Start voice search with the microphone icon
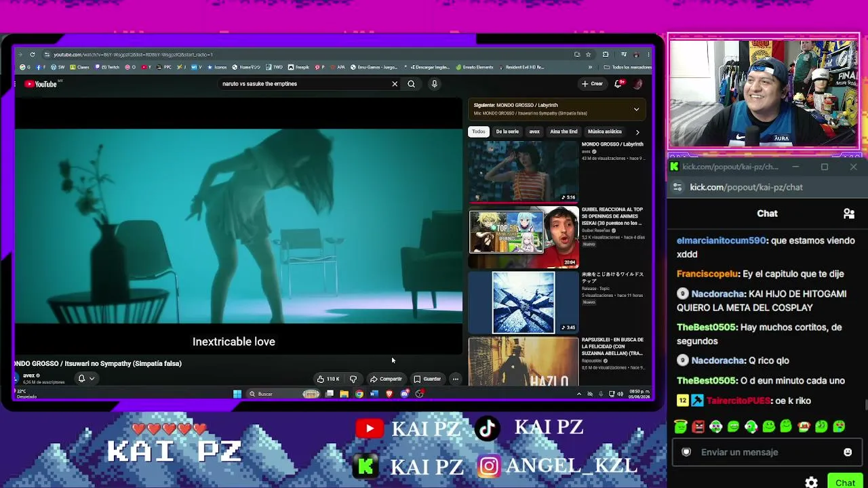Viewport: 868px width, 488px height. pyautogui.click(x=434, y=84)
